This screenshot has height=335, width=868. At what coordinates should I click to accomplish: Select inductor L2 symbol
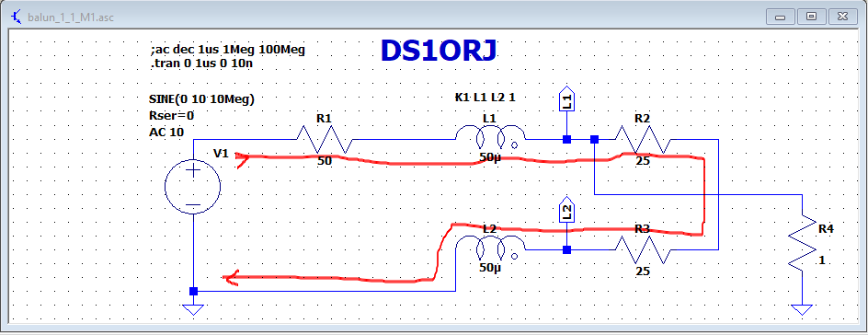click(490, 248)
